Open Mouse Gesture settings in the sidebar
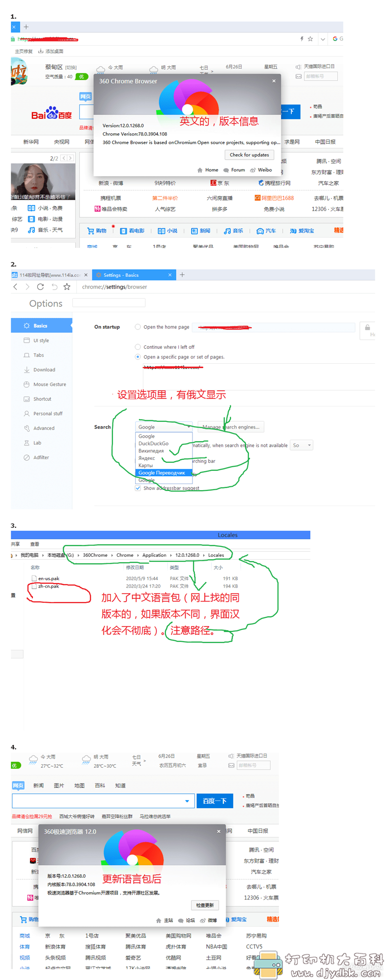The width and height of the screenshot is (386, 980). (41, 385)
